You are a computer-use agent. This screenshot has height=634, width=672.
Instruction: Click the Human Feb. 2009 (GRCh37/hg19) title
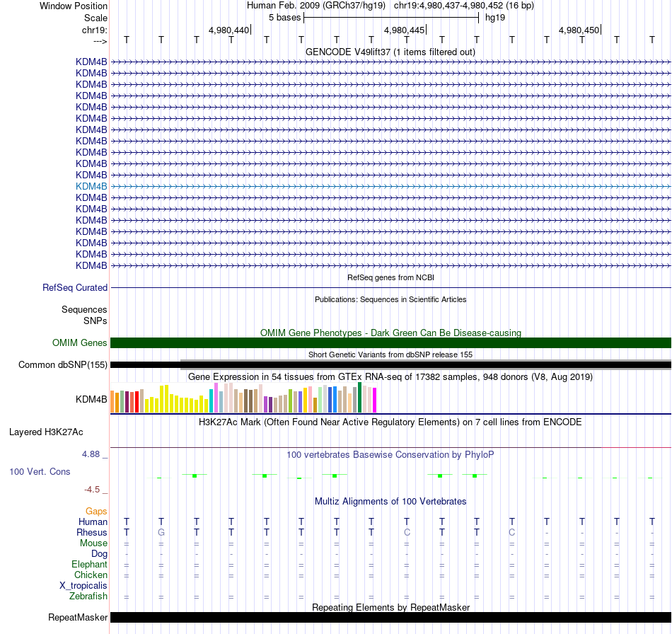point(316,6)
